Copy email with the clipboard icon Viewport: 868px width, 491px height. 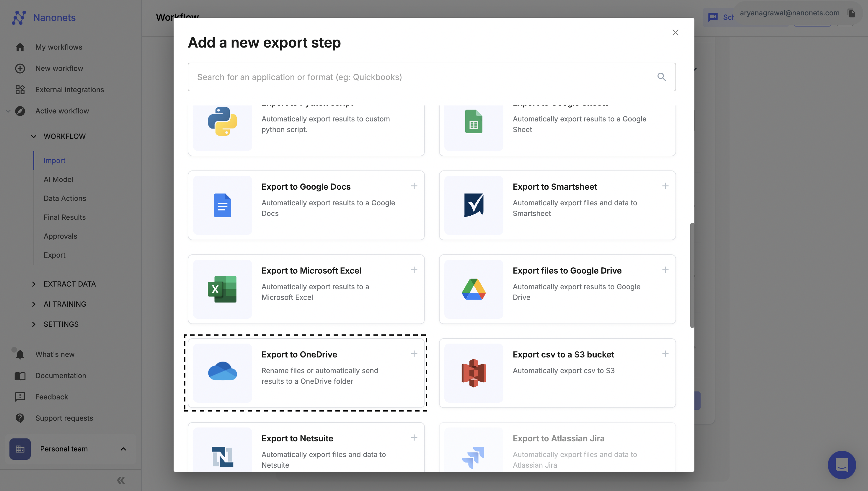[851, 13]
